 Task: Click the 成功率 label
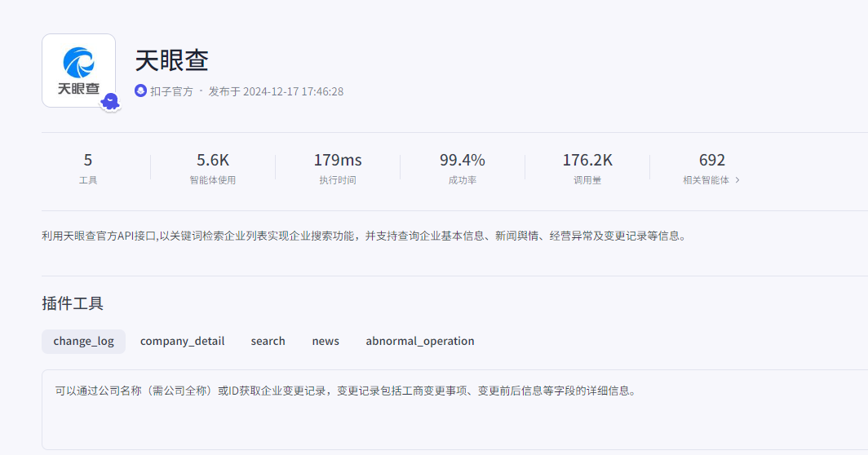(463, 180)
